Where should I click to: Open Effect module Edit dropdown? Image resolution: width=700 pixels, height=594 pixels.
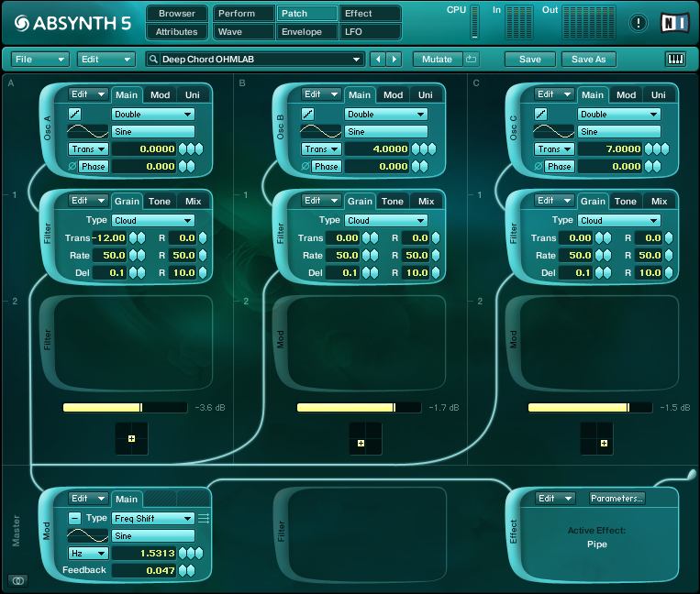pyautogui.click(x=555, y=498)
